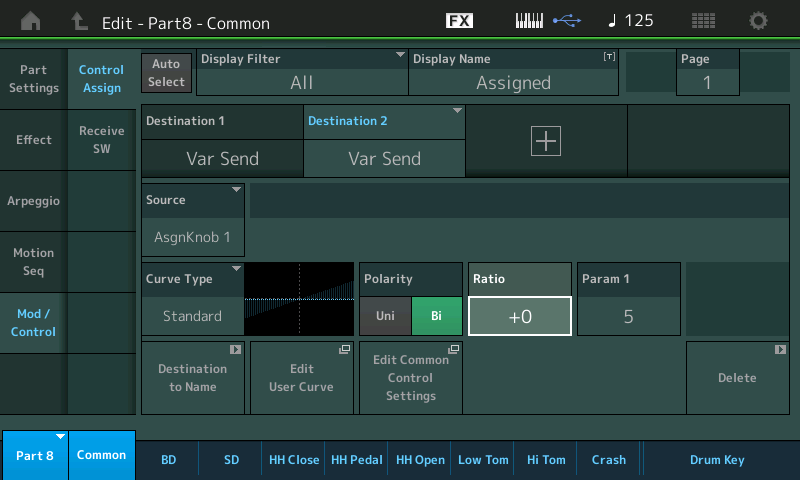Set Polarity to Bi
The width and height of the screenshot is (800, 480).
[436, 316]
